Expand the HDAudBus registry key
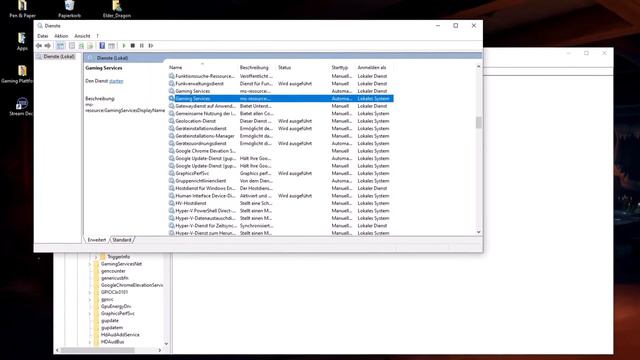 90,342
